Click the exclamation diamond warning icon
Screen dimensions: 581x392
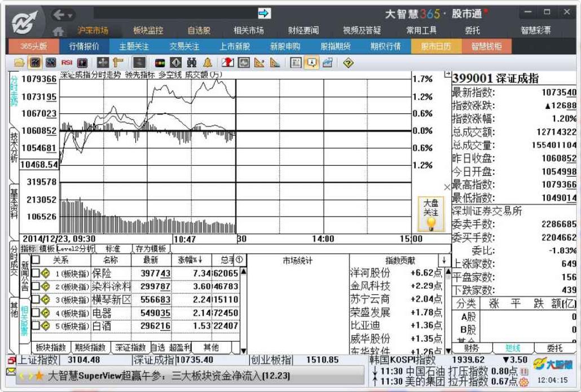point(175,63)
